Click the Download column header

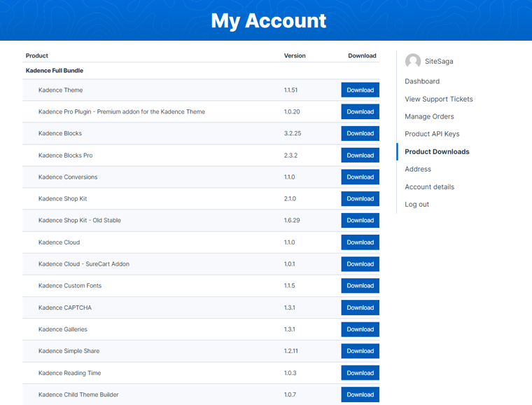pos(362,55)
